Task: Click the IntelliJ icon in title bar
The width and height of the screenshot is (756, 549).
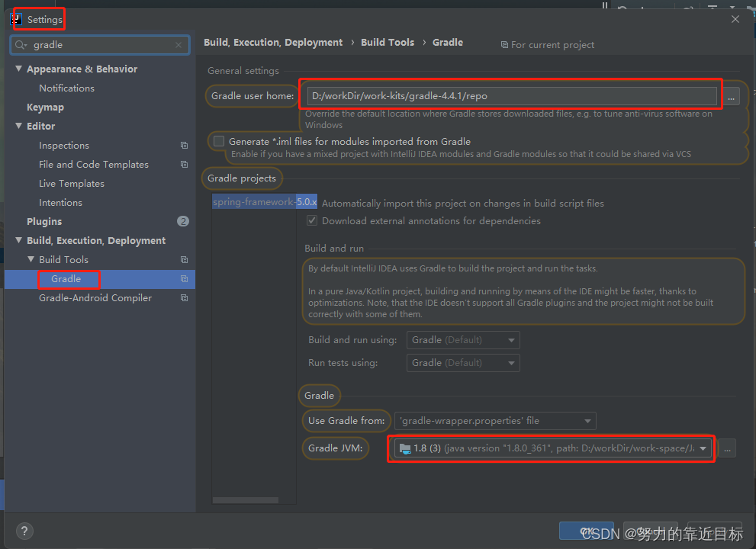Action: (x=16, y=19)
